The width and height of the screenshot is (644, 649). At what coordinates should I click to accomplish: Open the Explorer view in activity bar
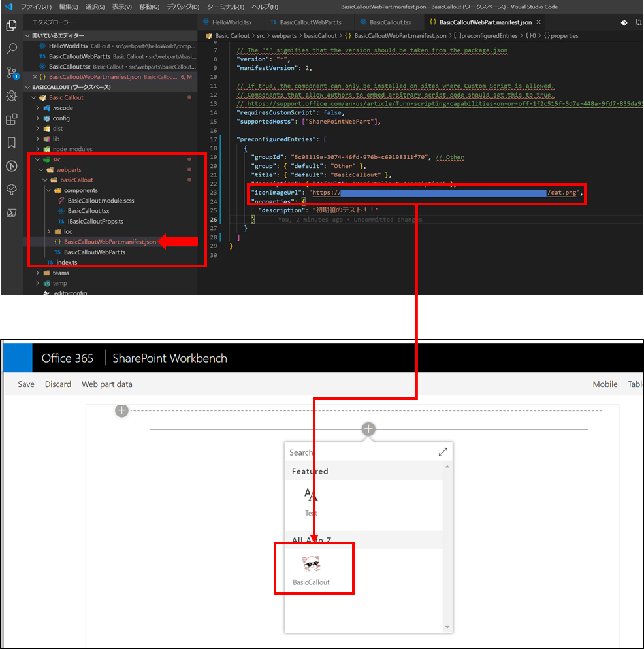click(x=11, y=25)
